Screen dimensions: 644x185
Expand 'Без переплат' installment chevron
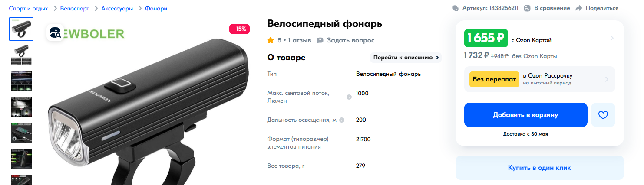(607, 79)
